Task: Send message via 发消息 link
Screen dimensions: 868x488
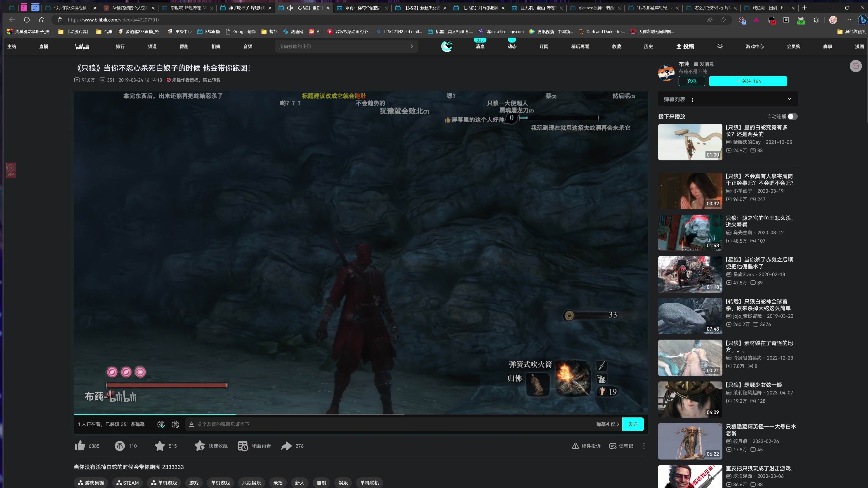Action: click(704, 64)
